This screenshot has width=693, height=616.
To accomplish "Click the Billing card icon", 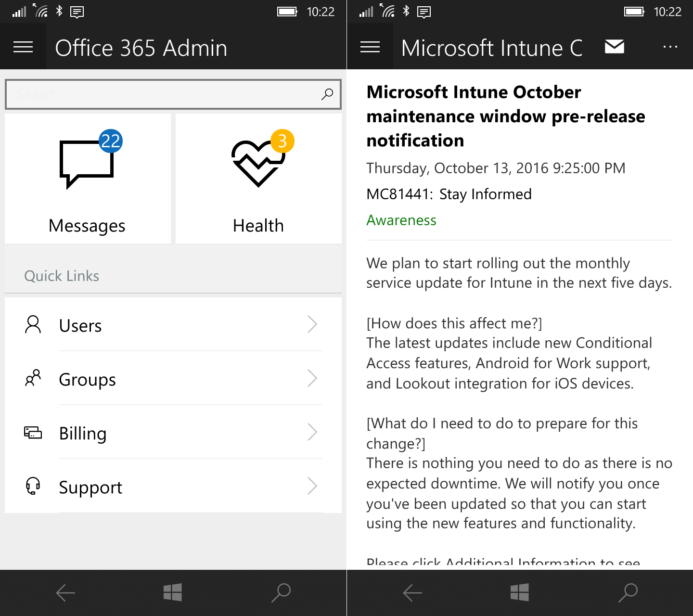I will tap(33, 432).
